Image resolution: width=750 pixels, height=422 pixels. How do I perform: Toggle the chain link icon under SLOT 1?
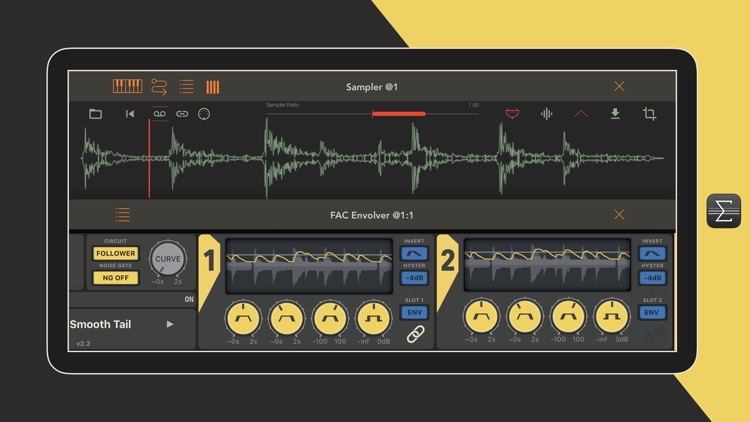click(x=415, y=334)
